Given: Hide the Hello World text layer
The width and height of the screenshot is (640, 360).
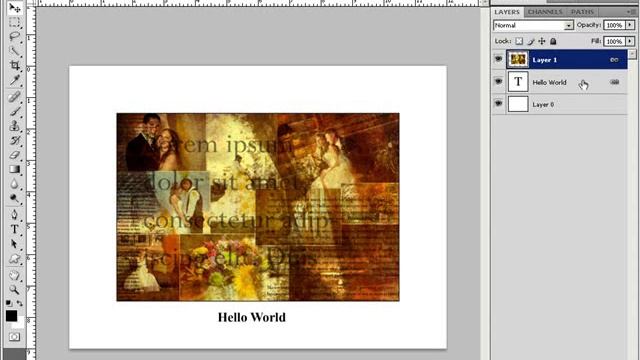Looking at the screenshot, I should (x=498, y=82).
